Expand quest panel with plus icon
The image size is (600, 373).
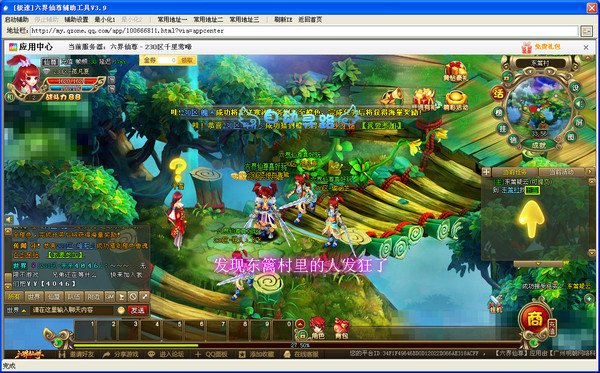486,172
